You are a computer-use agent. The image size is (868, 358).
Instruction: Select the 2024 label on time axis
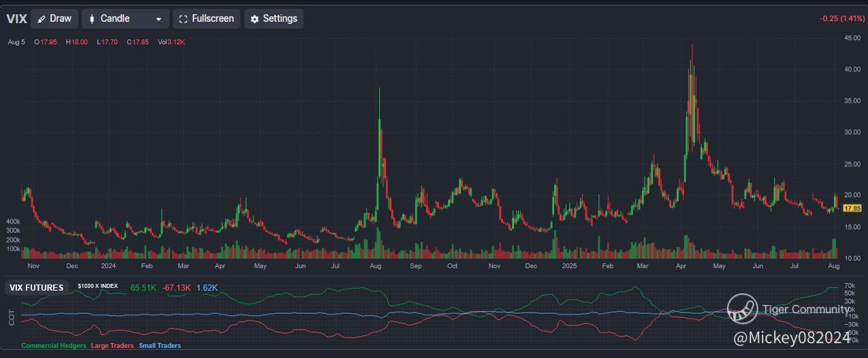tap(108, 267)
